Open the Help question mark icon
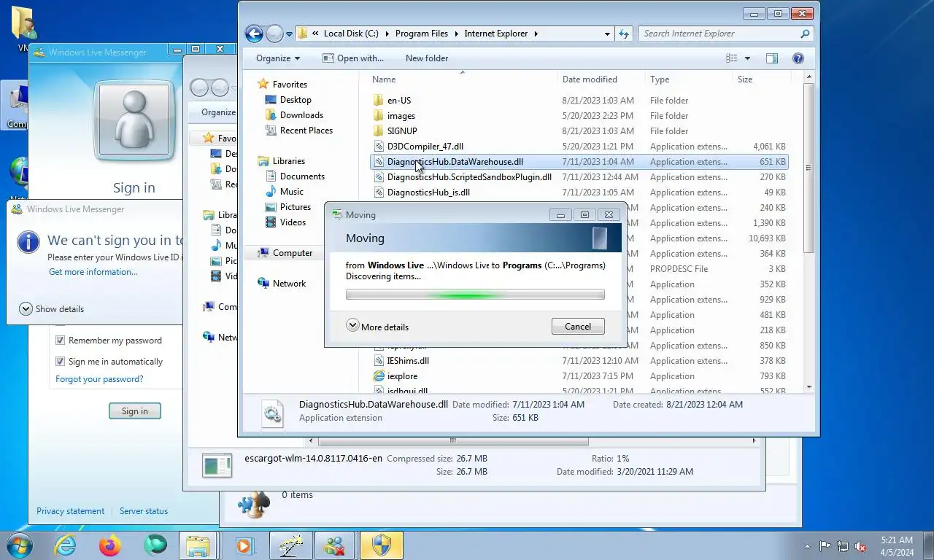This screenshot has width=934, height=560. (798, 58)
